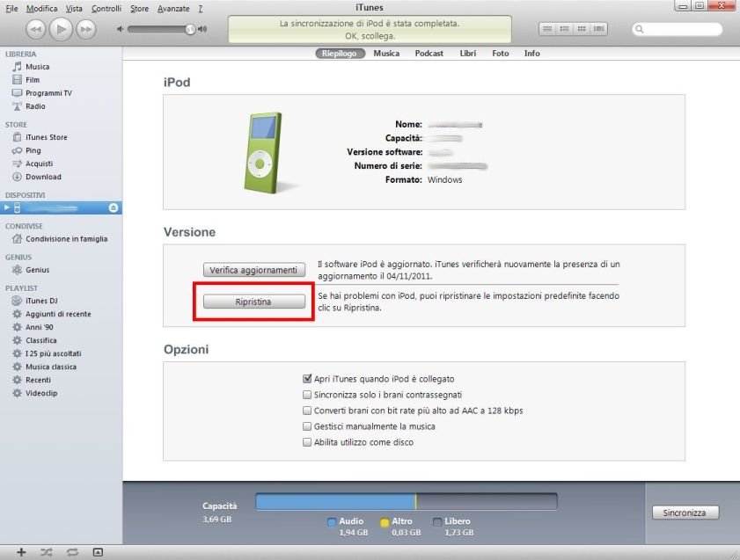Open the ? help menu
740x560 pixels.
pos(200,9)
